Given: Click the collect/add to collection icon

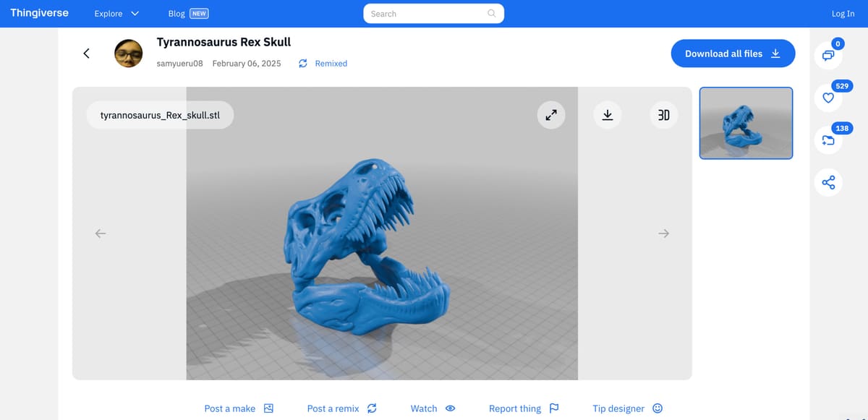Looking at the screenshot, I should (828, 140).
